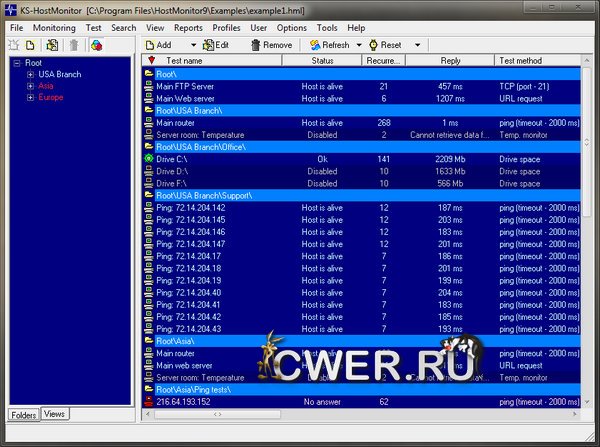Click the colored palette icon in left toolbar
600x447 pixels.
(96, 45)
